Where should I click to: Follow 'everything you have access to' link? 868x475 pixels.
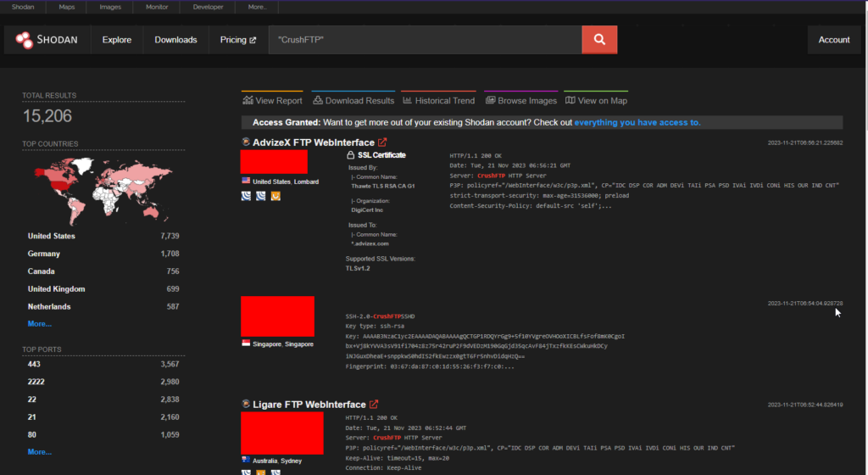tap(637, 122)
